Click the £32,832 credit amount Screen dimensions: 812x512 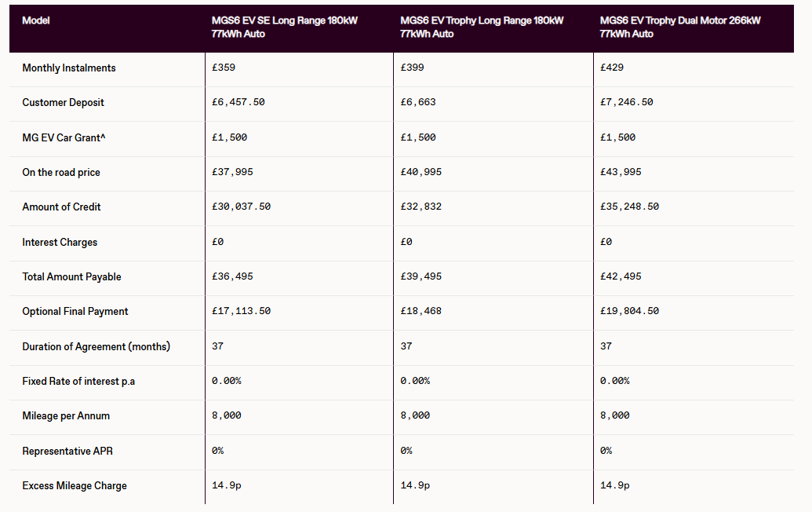click(421, 207)
